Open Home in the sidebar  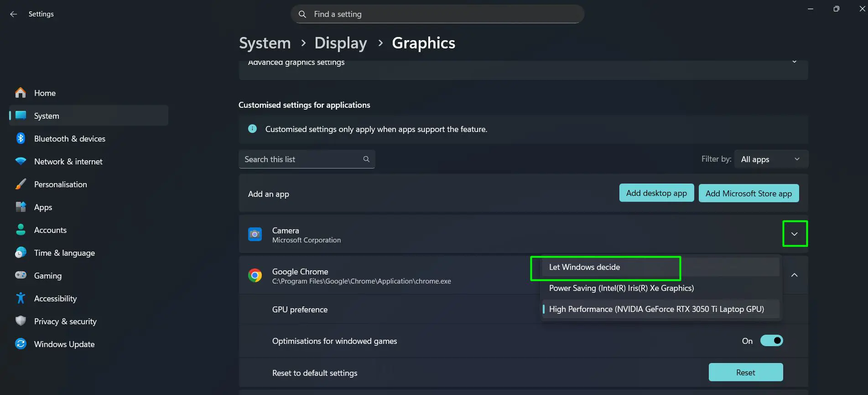(89, 93)
